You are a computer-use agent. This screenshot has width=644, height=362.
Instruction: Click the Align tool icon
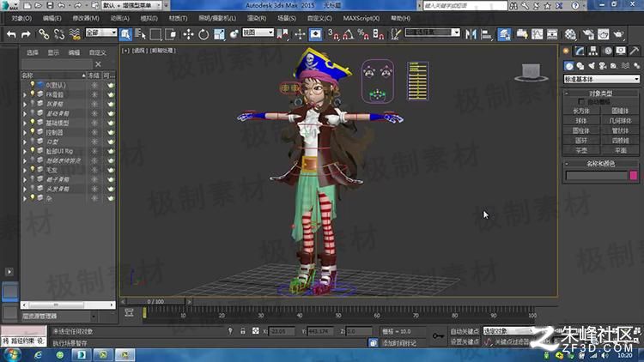[486, 34]
